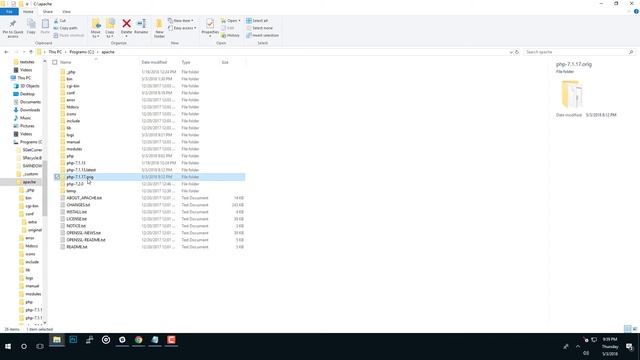The image size is (640, 360).
Task: Open the Easy access dropdown
Action: [x=182, y=28]
